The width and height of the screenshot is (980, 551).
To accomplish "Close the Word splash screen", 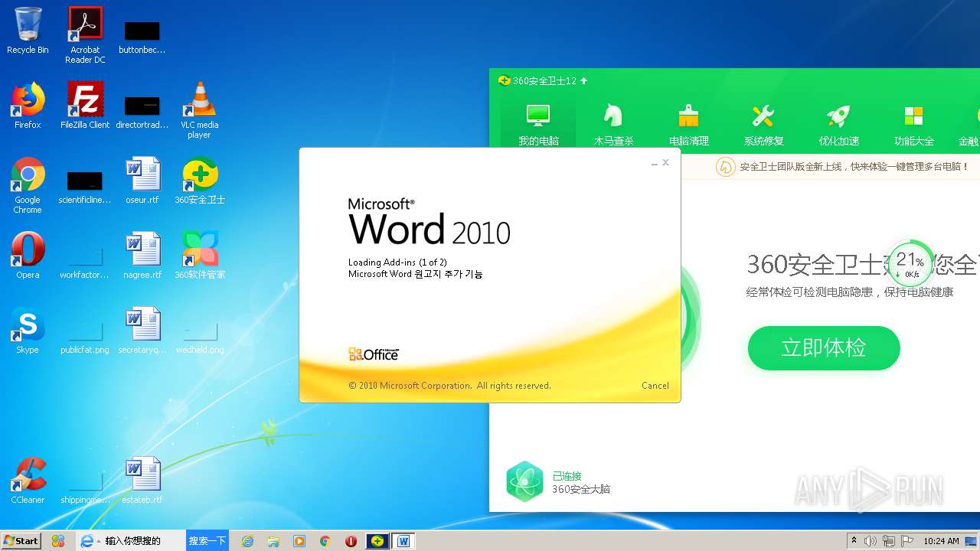I will 666,162.
